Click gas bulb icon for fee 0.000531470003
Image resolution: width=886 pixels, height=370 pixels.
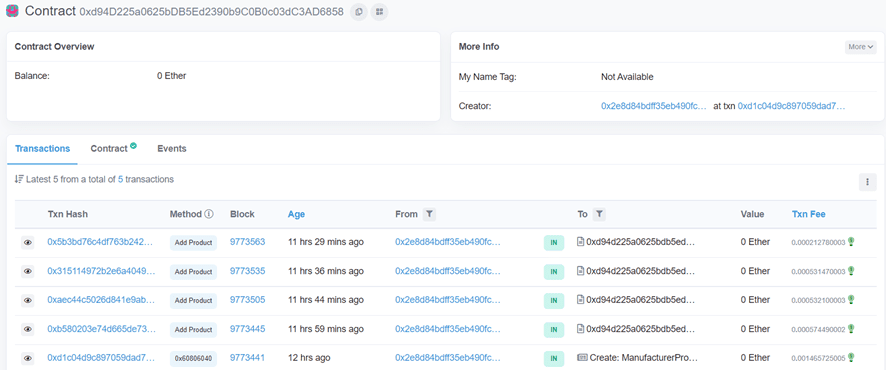851,271
